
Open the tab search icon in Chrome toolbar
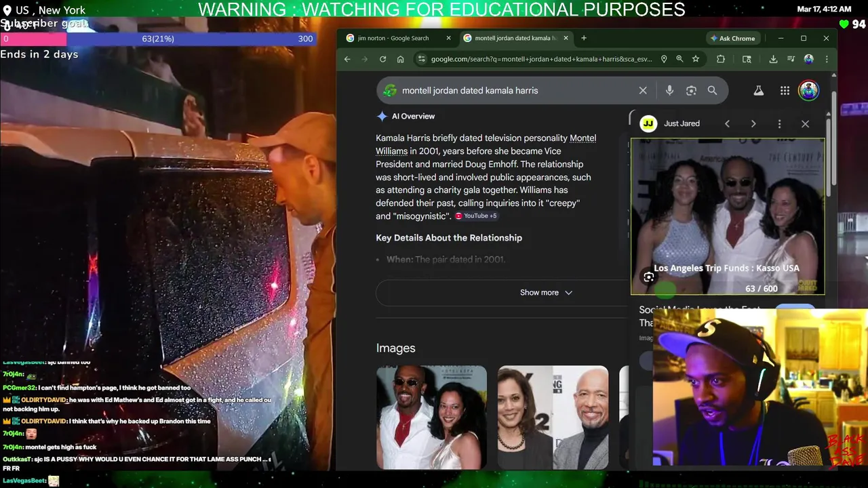747,59
